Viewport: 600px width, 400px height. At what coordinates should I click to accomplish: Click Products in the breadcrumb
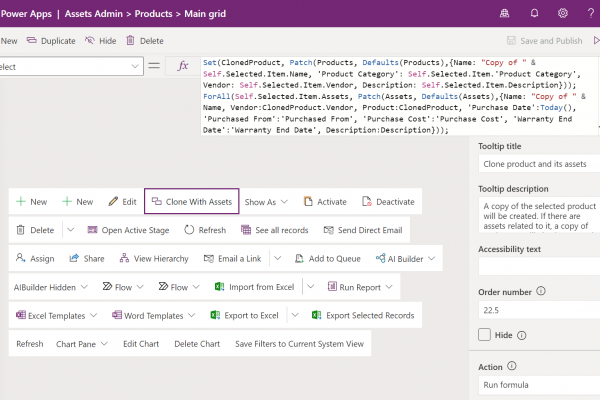click(153, 14)
